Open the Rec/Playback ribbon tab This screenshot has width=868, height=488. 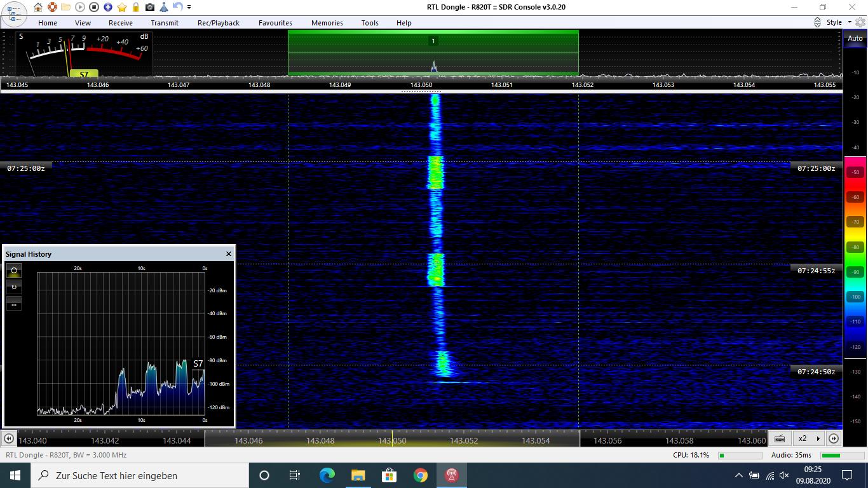(x=219, y=22)
